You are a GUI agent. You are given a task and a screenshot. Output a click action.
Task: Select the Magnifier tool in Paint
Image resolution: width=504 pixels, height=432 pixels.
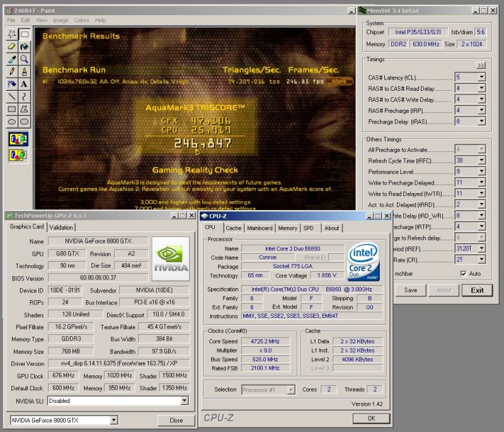click(x=25, y=59)
